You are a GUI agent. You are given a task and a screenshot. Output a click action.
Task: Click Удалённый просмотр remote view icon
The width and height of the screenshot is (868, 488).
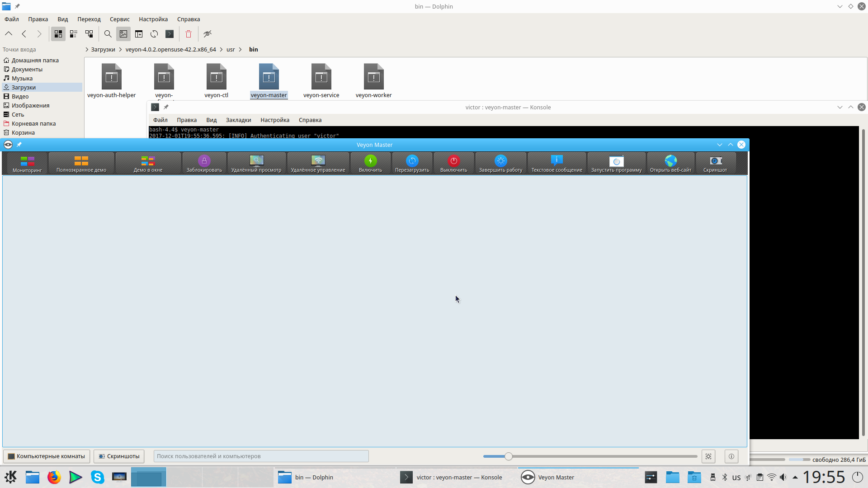tap(256, 163)
